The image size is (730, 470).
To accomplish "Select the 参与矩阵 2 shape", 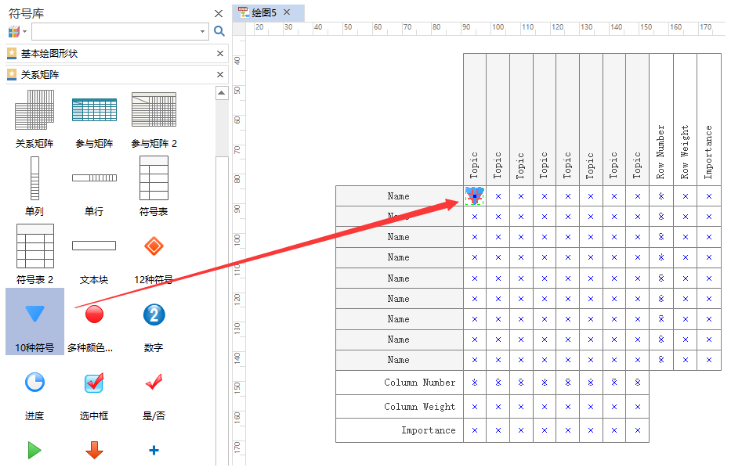I will click(x=154, y=109).
